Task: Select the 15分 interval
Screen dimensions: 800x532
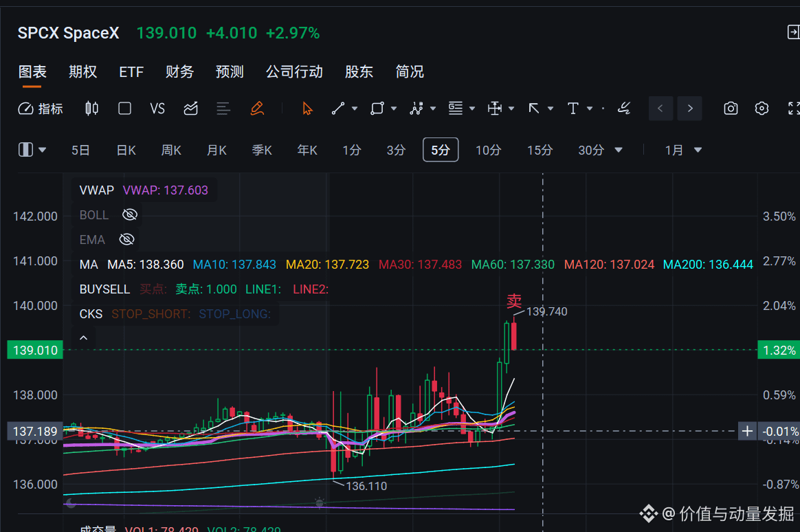Action: 540,150
